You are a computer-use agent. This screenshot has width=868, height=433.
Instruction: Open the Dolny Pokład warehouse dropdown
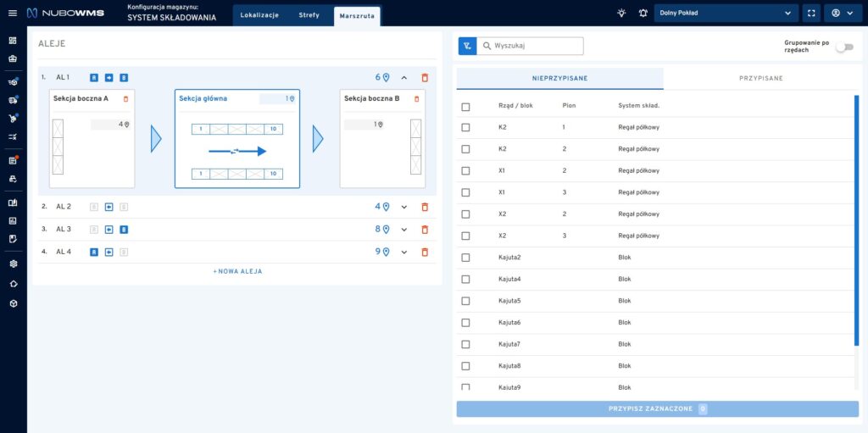727,14
